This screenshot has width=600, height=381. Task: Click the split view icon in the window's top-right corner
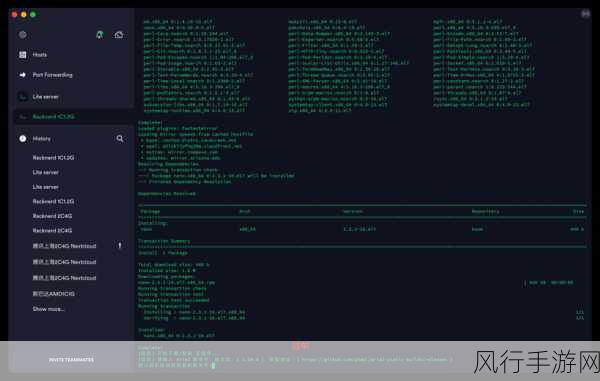(x=585, y=14)
